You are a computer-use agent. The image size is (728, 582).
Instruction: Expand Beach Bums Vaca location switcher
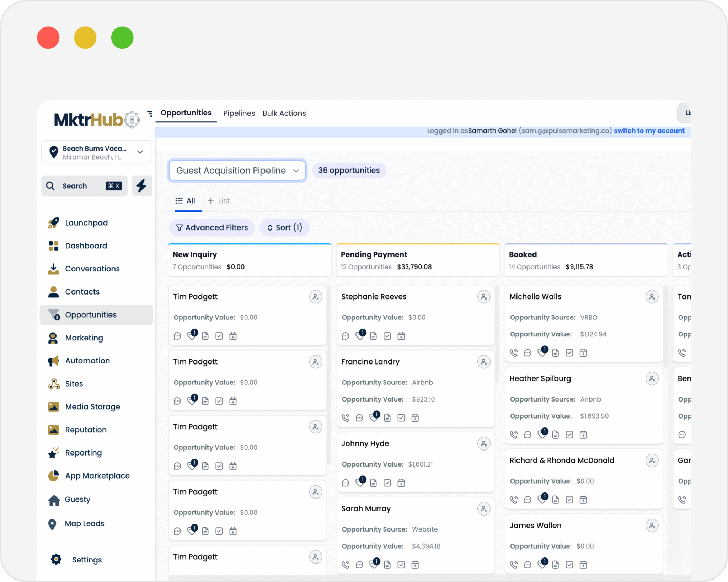point(97,152)
